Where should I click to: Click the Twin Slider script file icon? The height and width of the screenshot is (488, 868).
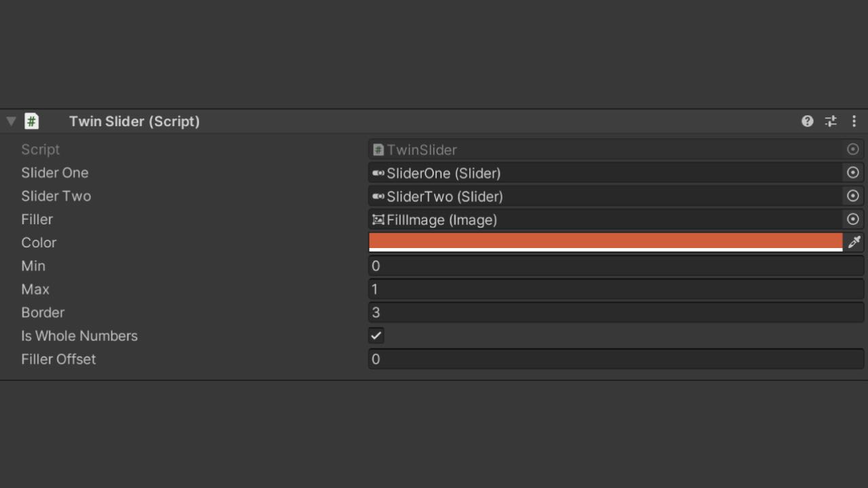[31, 121]
